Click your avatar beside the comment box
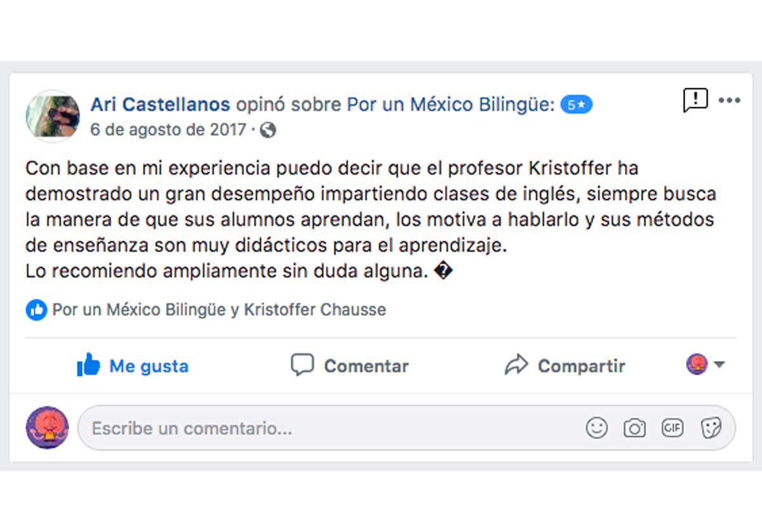This screenshot has height=532, width=762. 48,428
